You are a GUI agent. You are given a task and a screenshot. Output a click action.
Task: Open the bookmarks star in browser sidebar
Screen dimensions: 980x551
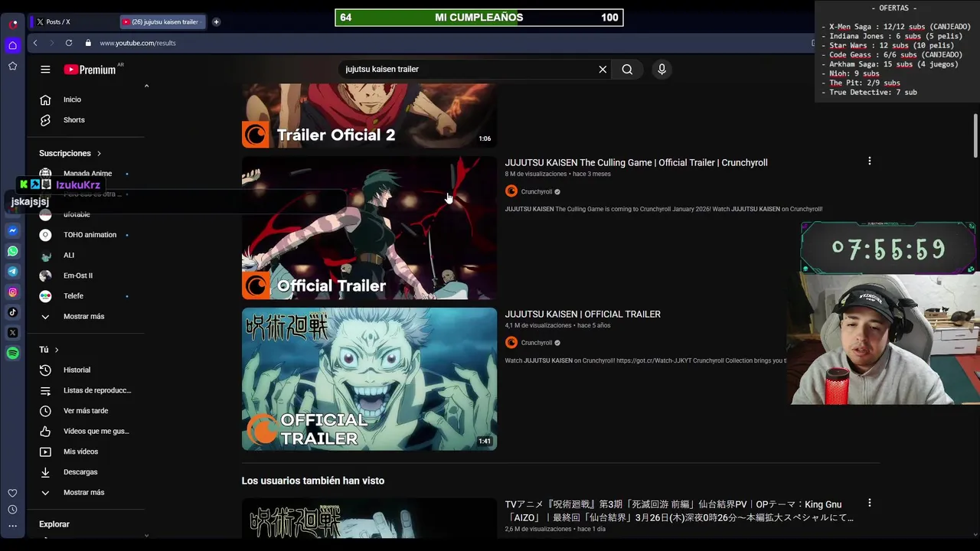coord(12,67)
